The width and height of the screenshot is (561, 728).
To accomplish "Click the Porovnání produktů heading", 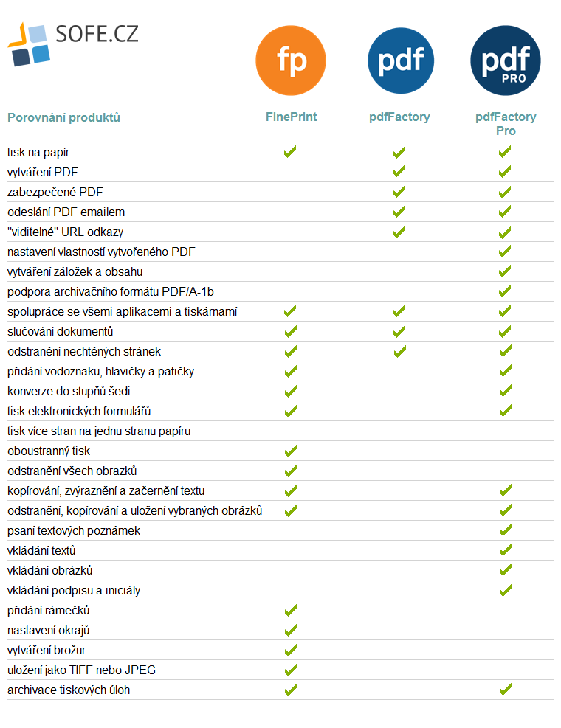I will pyautogui.click(x=63, y=117).
